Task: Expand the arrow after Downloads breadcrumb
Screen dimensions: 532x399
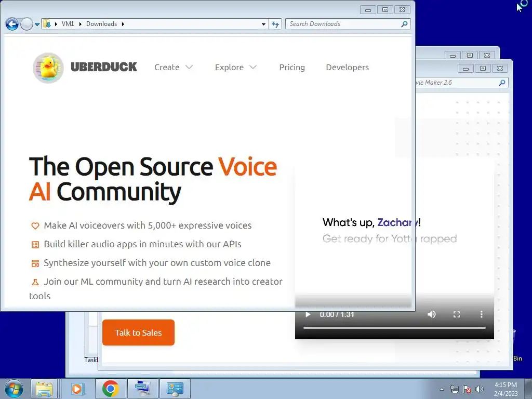Action: (123, 24)
